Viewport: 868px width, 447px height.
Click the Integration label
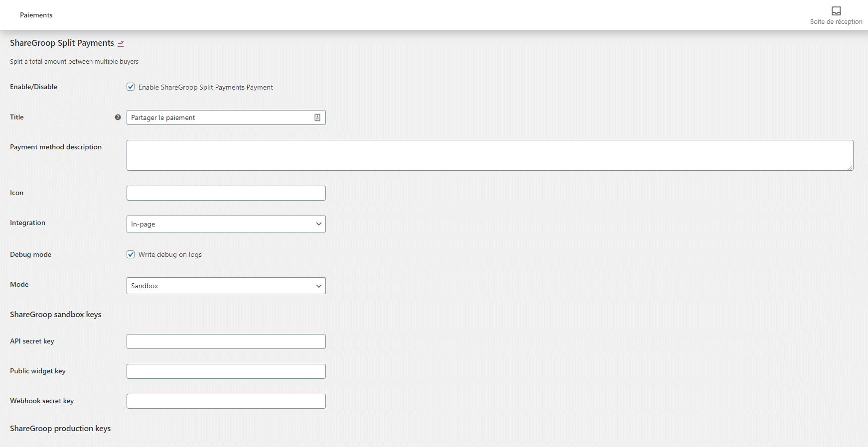pyautogui.click(x=27, y=223)
